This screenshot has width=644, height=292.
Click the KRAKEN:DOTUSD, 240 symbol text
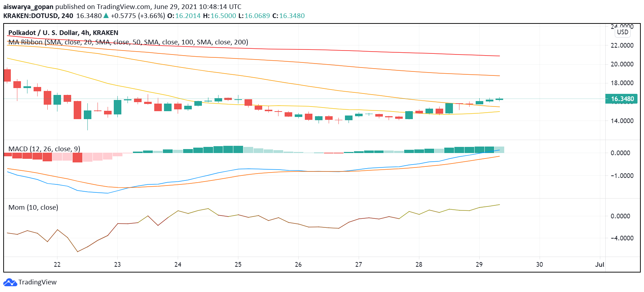pos(38,16)
